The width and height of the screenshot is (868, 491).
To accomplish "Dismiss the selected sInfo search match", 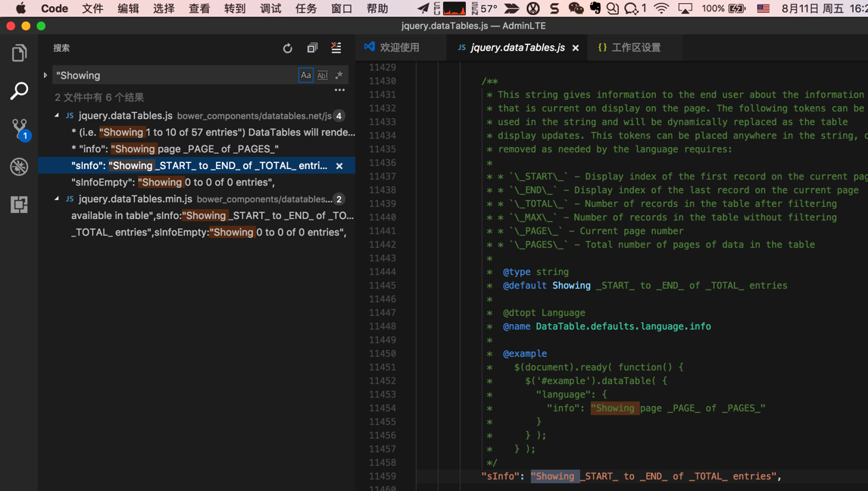I will 339,166.
